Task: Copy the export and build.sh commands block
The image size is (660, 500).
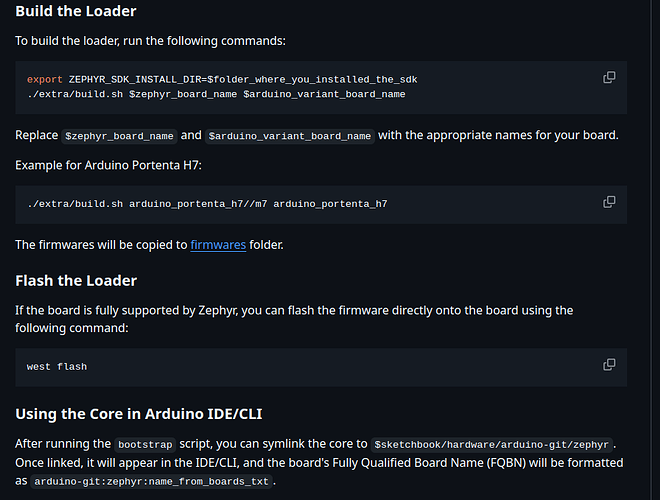Action: coord(609,77)
